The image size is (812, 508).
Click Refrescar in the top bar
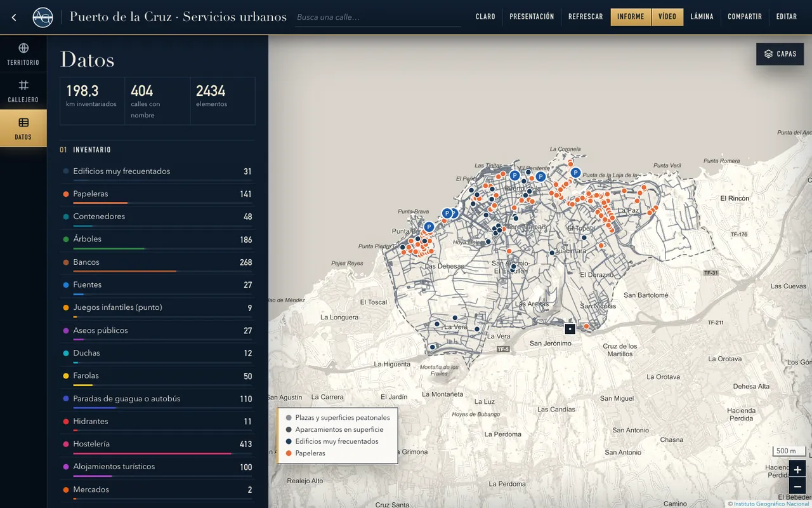coord(586,17)
